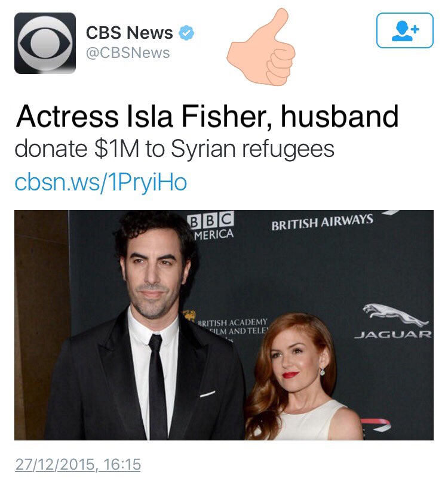Screen dimensions: 448x484
Task: Click the CBS News display name
Action: point(129,32)
